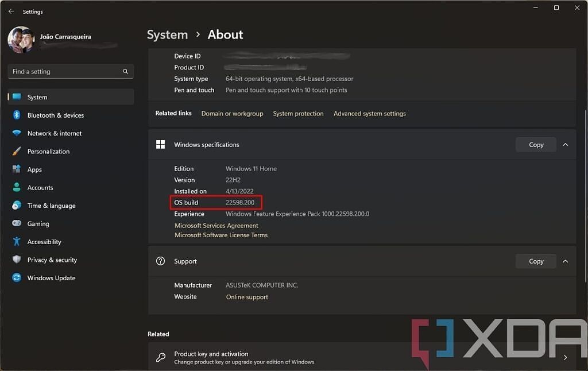Click Online support next to Website
The image size is (588, 371).
[247, 297]
